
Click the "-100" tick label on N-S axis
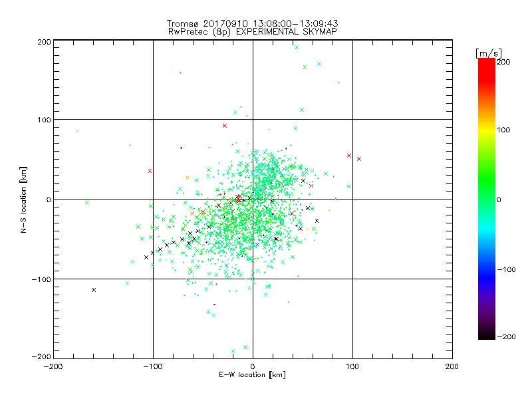(41, 279)
